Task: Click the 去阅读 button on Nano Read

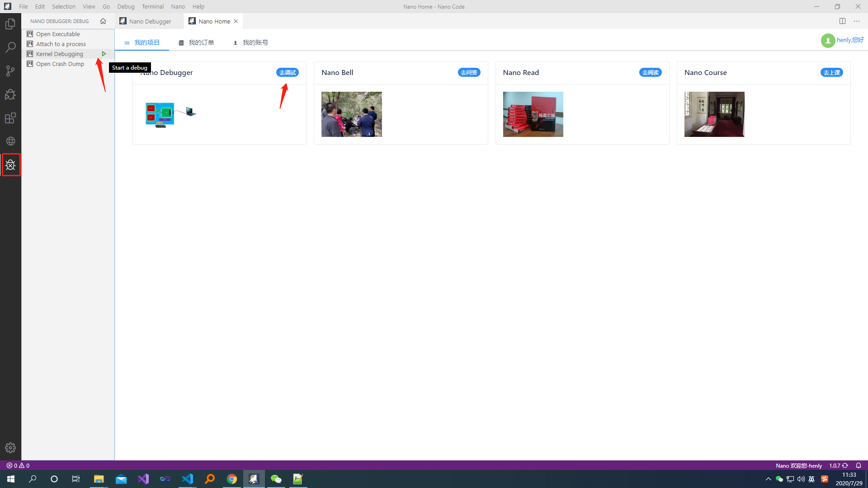Action: tap(650, 72)
